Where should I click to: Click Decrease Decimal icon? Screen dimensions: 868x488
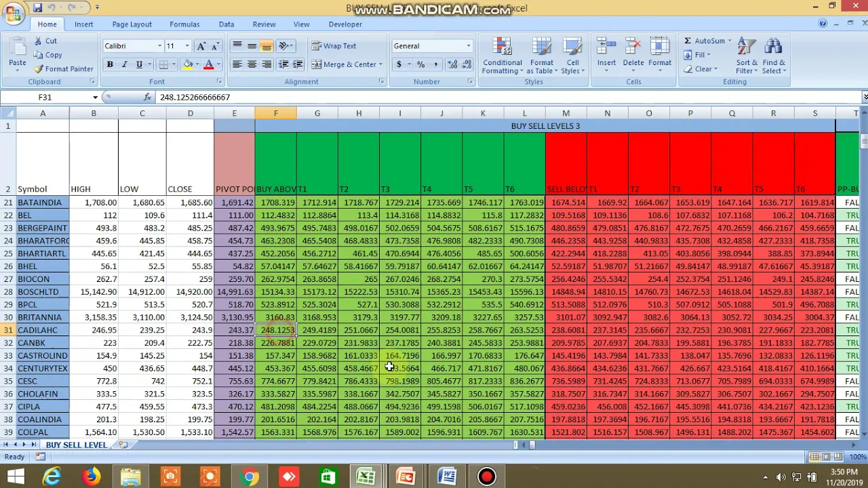467,64
